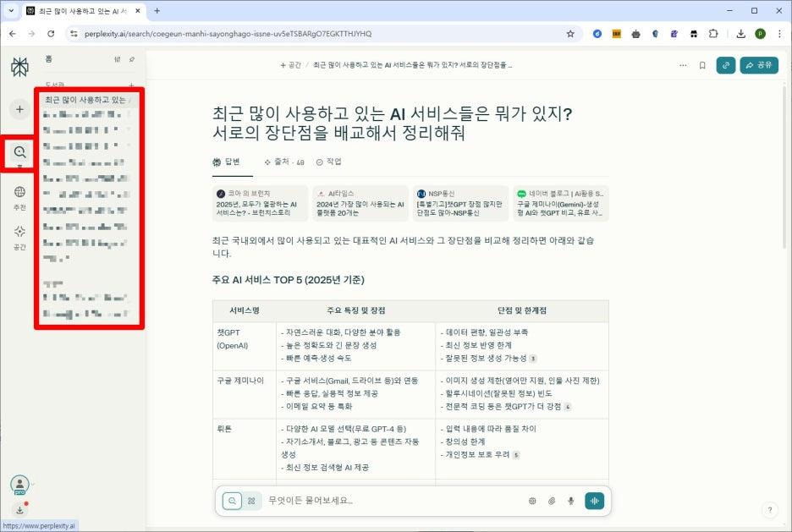
Task: Click citation badge 4 in 구글 제미나이 row
Action: pos(568,406)
